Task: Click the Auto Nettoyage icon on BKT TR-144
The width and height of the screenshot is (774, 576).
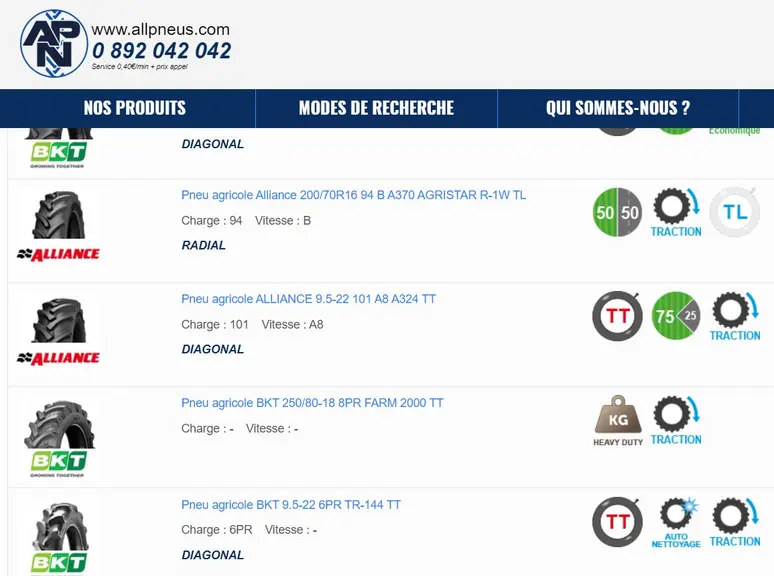Action: (x=676, y=523)
